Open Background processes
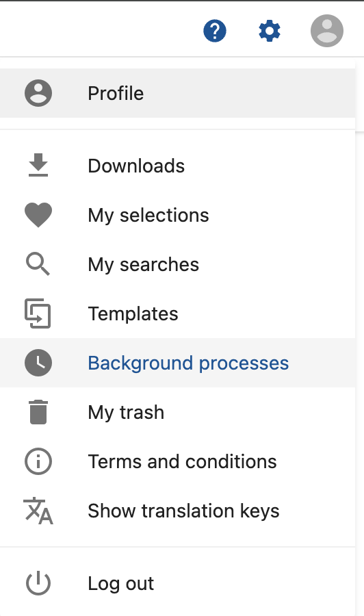 point(177,363)
